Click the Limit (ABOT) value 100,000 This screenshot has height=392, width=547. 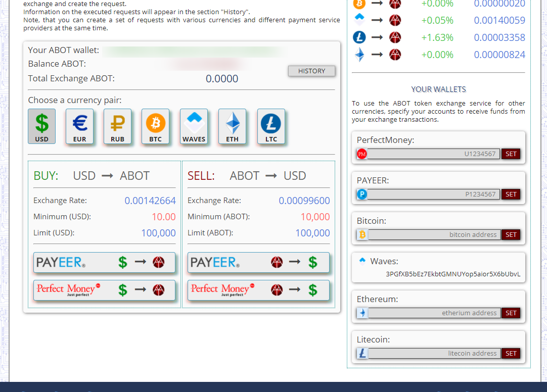(x=312, y=233)
